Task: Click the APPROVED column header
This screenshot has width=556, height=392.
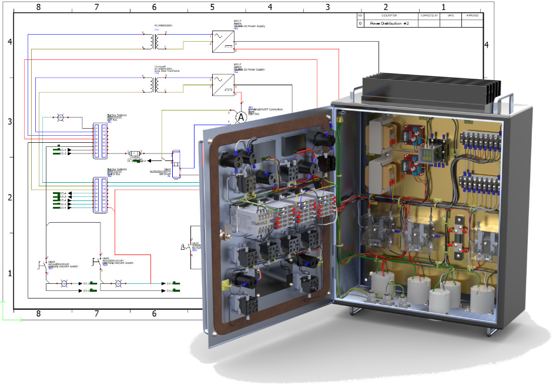Action: (x=473, y=16)
